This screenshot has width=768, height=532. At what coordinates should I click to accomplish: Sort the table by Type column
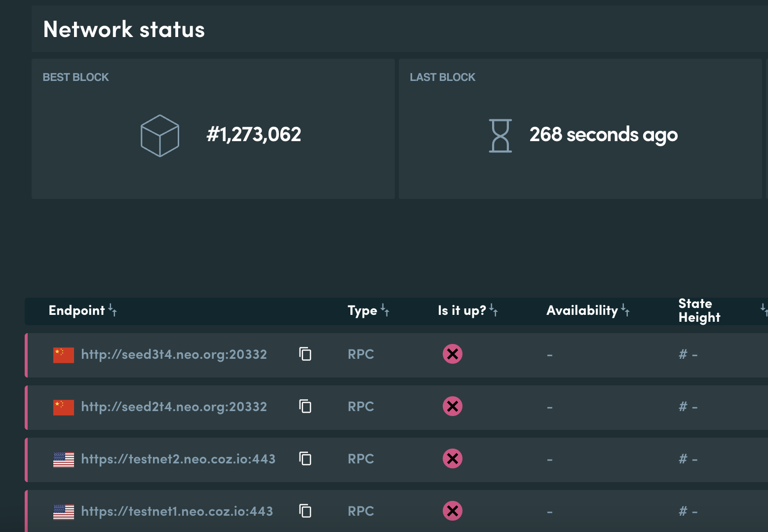(x=385, y=310)
